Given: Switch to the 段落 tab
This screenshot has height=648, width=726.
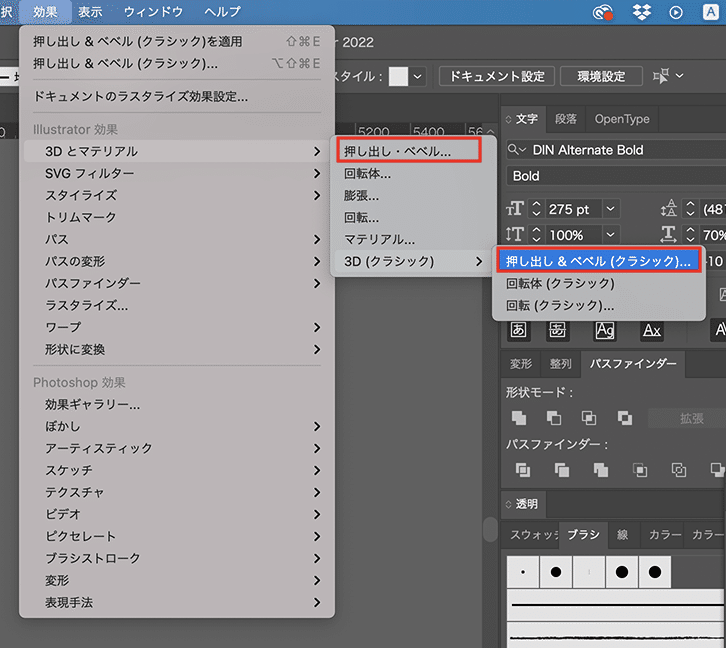Looking at the screenshot, I should (566, 119).
